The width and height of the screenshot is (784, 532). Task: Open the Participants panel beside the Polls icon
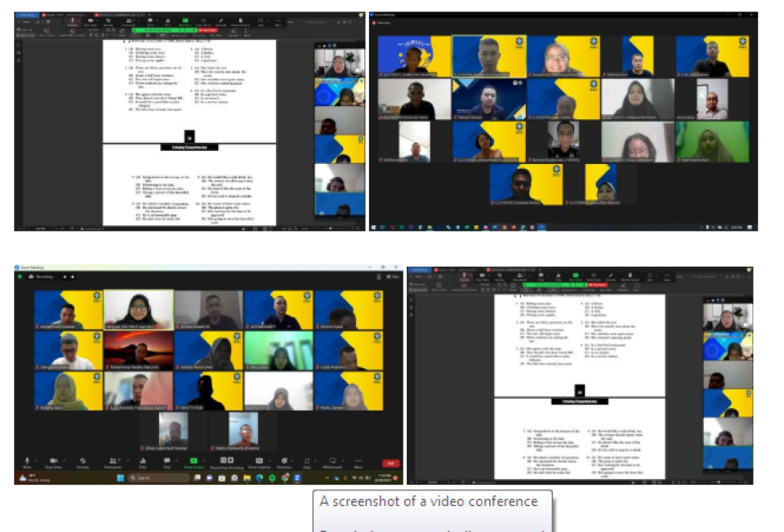click(113, 463)
